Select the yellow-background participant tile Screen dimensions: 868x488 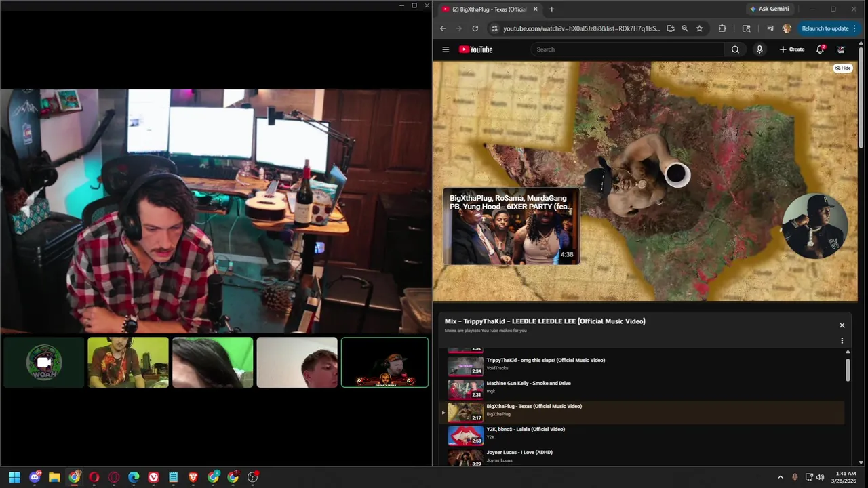coord(128,363)
